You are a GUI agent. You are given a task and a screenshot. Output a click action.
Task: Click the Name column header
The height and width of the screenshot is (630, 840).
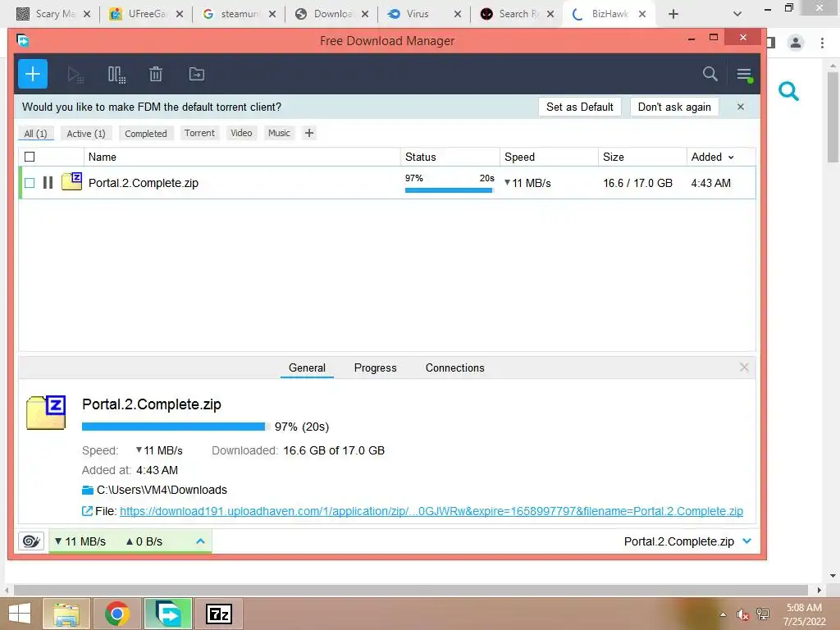(x=242, y=157)
